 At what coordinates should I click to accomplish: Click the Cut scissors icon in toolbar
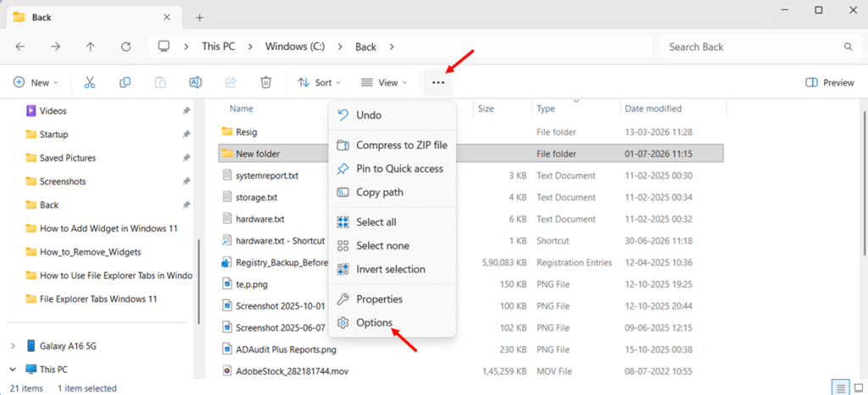click(90, 82)
